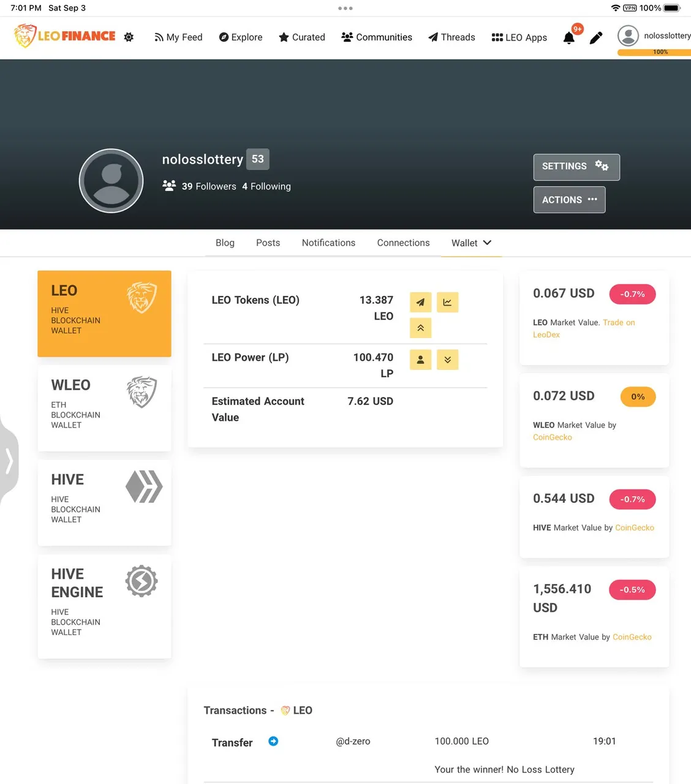691x784 pixels.
Task: Select the HIVE wallet card
Action: tap(104, 503)
